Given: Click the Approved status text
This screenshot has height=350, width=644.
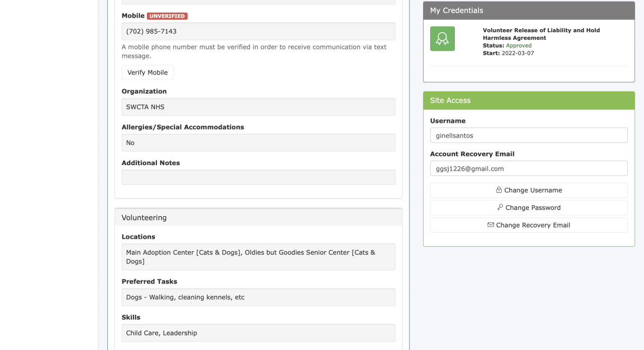Looking at the screenshot, I should (519, 45).
